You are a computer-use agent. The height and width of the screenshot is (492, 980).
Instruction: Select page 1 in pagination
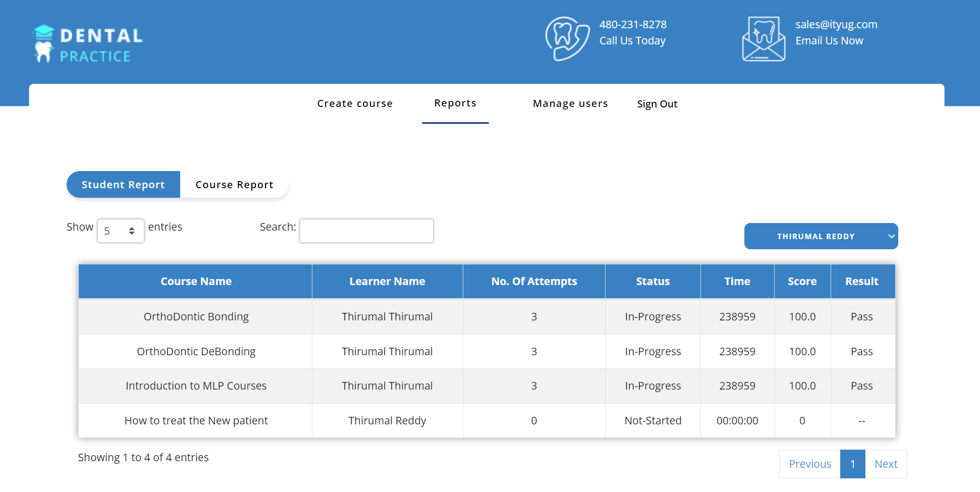[852, 464]
